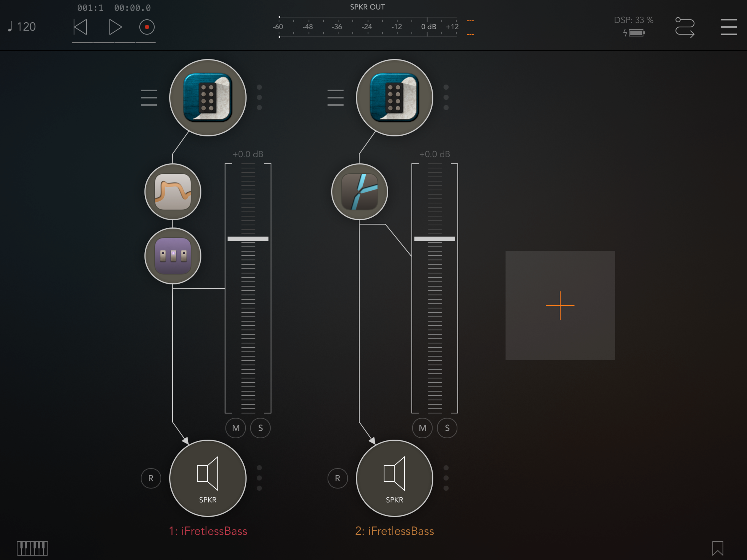The width and height of the screenshot is (747, 560).
Task: Expand three-dot options next to channel 2 speaker output
Action: coord(446,478)
